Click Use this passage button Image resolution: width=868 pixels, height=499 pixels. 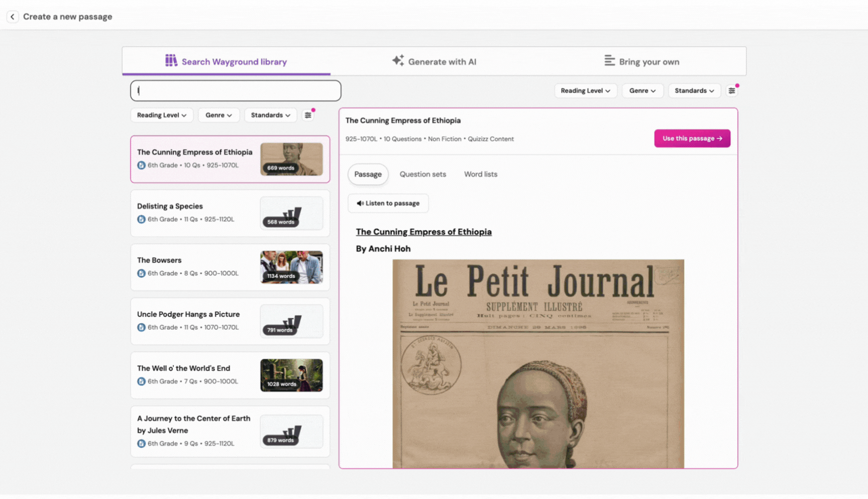(692, 138)
